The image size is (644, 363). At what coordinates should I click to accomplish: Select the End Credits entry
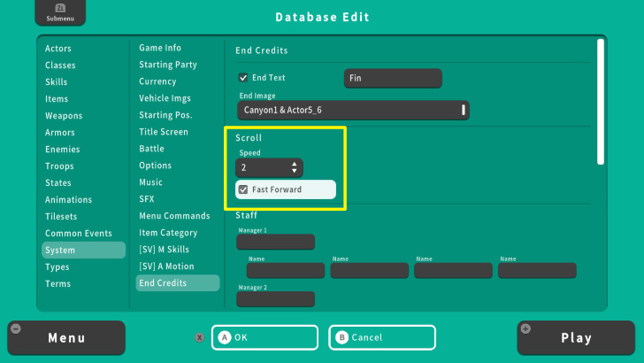coord(178,282)
